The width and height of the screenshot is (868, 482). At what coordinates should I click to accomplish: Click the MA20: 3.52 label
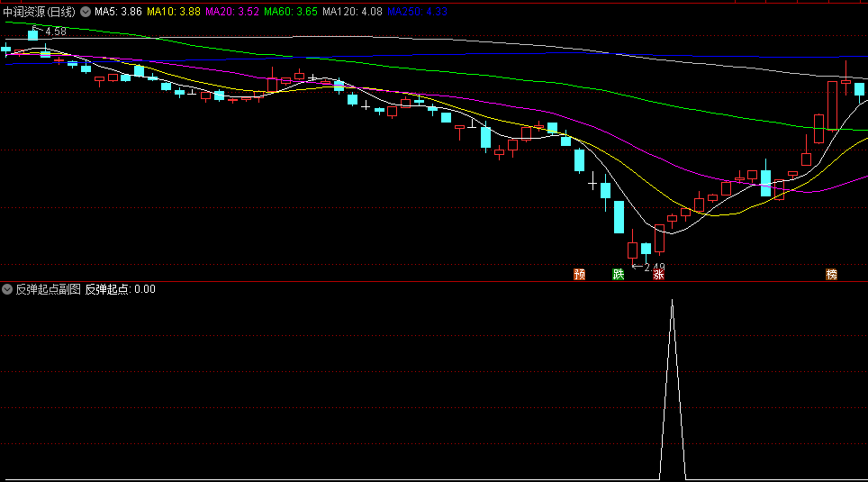232,12
